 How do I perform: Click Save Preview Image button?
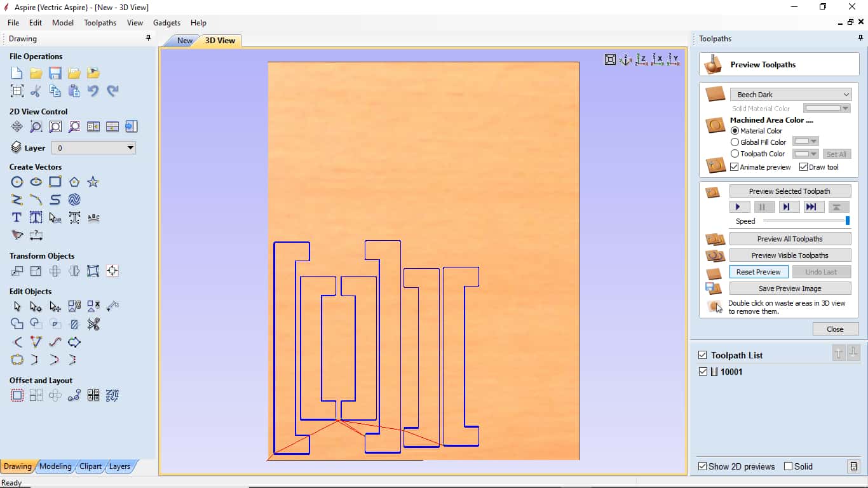click(790, 288)
